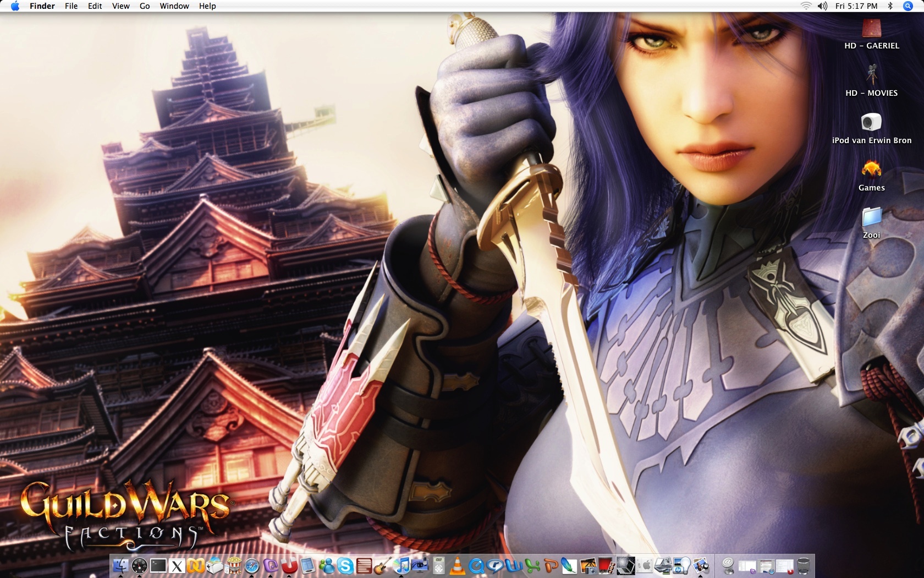Launch Photo Booth red curtain icon

tap(607, 565)
